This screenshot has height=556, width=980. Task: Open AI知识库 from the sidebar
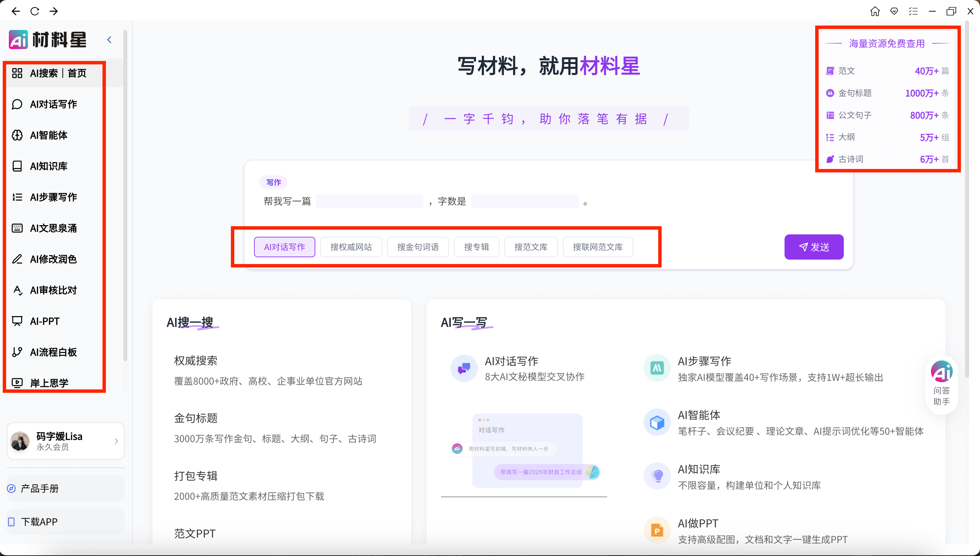click(x=48, y=166)
